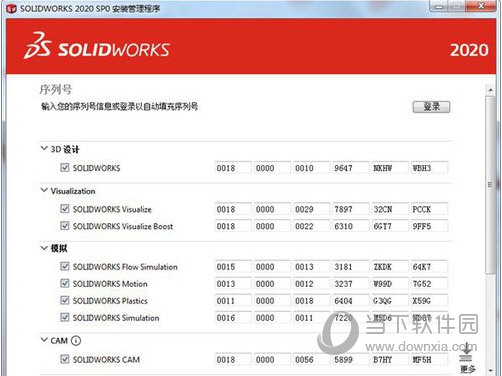This screenshot has height=376, width=502.
Task: Click the scrollbar up arrow
Action: tap(490, 90)
